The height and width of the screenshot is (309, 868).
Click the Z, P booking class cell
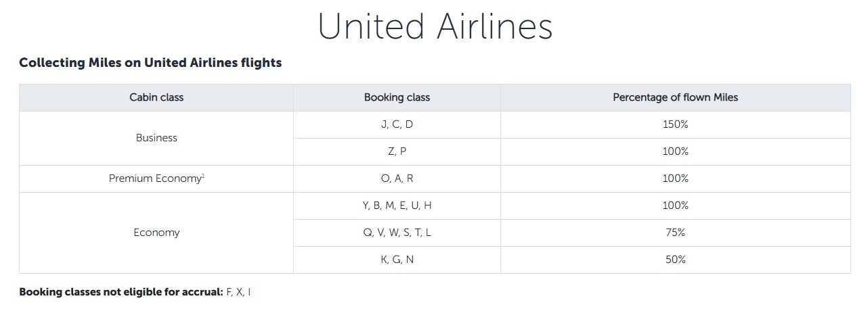397,151
